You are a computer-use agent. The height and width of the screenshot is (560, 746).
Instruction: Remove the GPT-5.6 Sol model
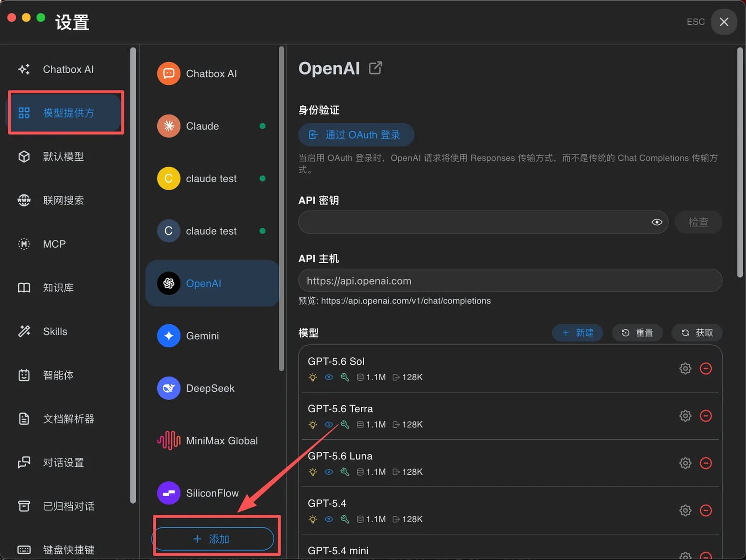pyautogui.click(x=706, y=369)
